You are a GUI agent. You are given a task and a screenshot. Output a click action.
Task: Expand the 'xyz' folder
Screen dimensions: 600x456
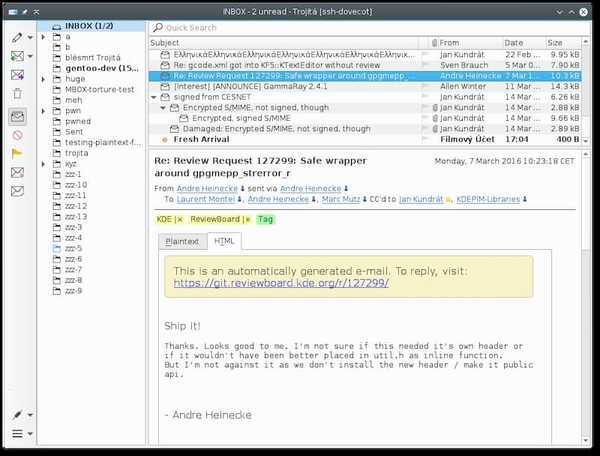pos(43,164)
